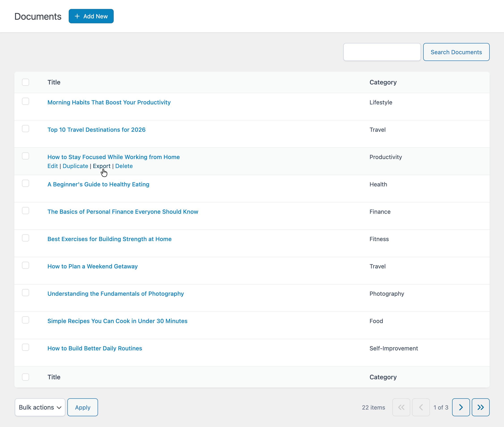Go to the previous page
The height and width of the screenshot is (427, 504).
421,407
